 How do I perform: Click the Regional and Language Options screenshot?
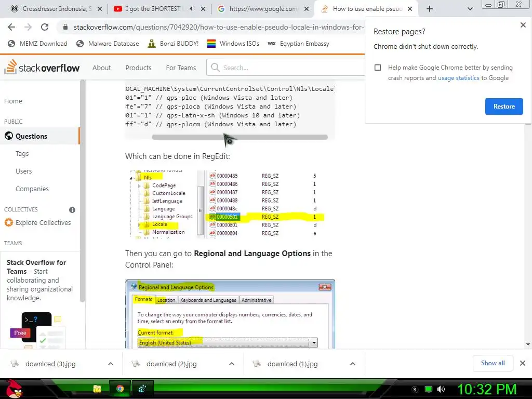point(230,314)
